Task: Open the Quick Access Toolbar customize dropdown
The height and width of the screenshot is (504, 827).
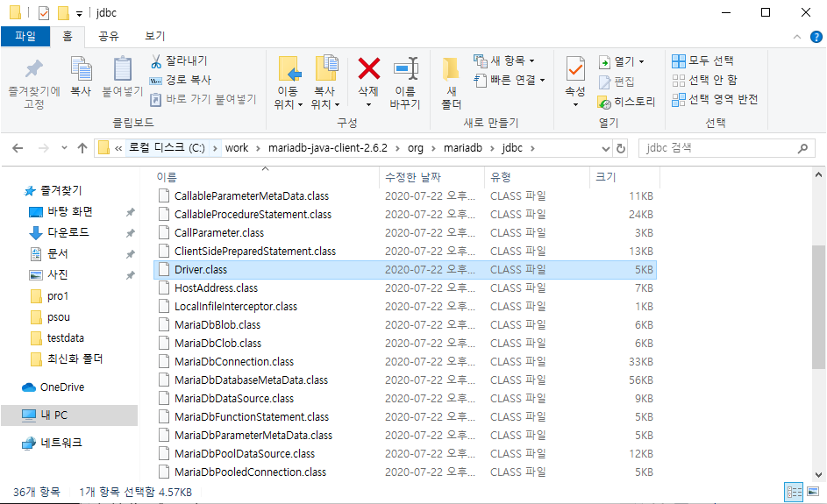Action: pos(79,13)
